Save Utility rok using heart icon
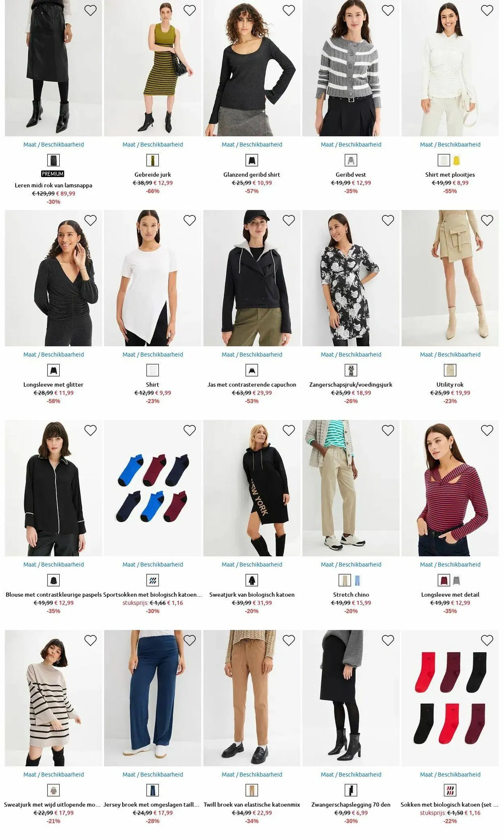504x840 pixels. click(487, 220)
